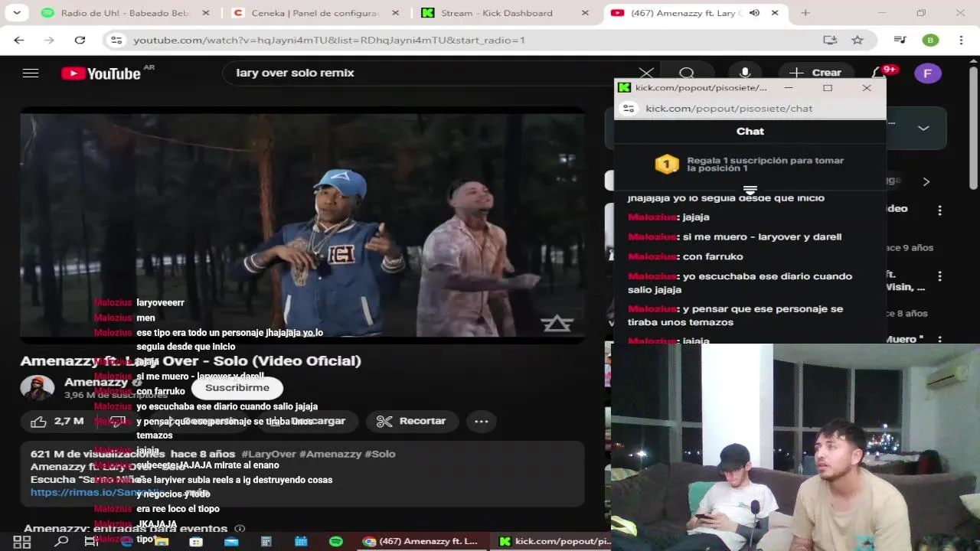Start YouTube voice search with microphone
The height and width of the screenshot is (551, 980).
click(744, 73)
